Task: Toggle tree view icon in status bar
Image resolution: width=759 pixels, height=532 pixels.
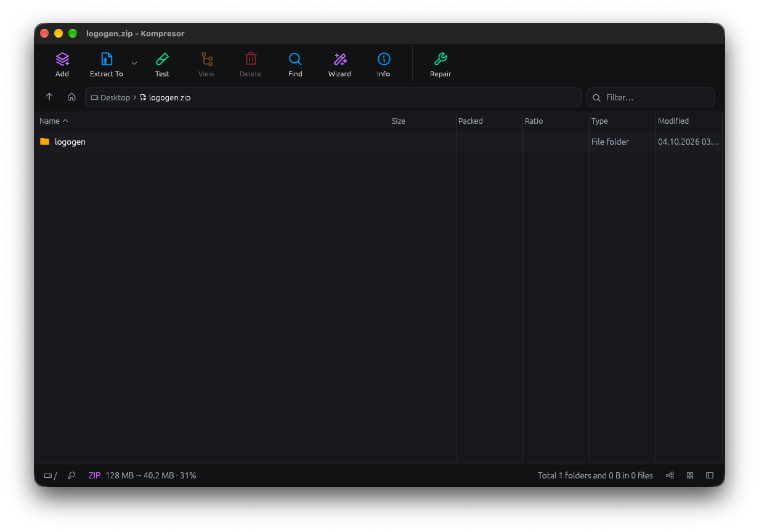Action: [670, 475]
